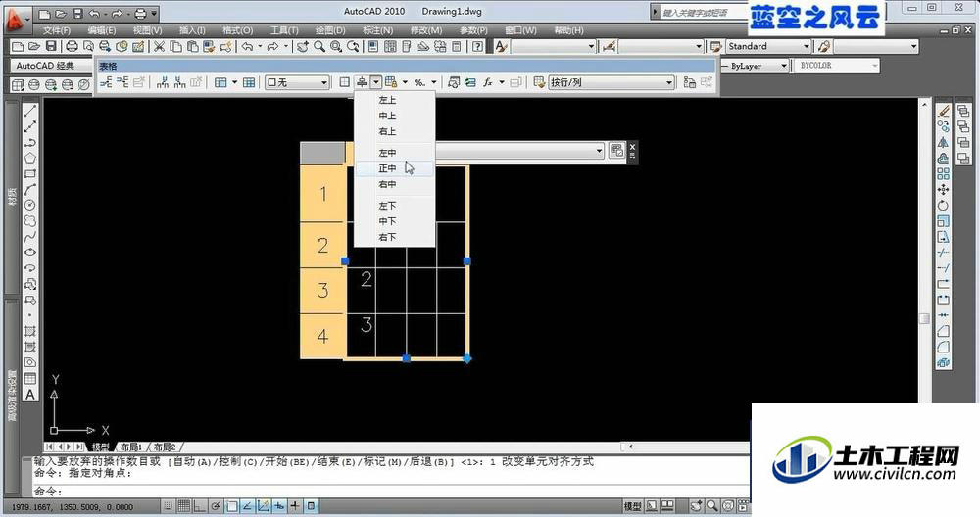Click insert column left icon in table toolbar
980x517 pixels.
163,82
